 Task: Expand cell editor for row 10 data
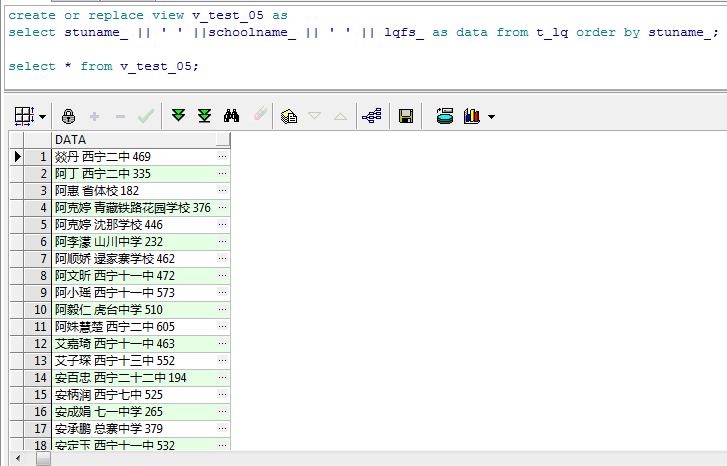tap(222, 310)
